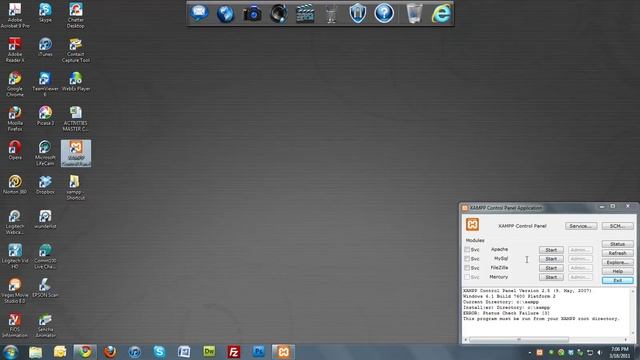
Task: Select the Mozilla Firefox desktop icon
Action: (15, 119)
